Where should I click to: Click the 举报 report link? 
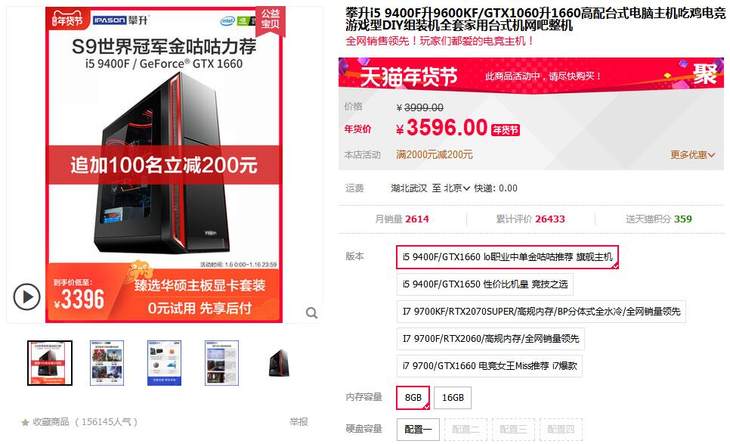pos(298,422)
